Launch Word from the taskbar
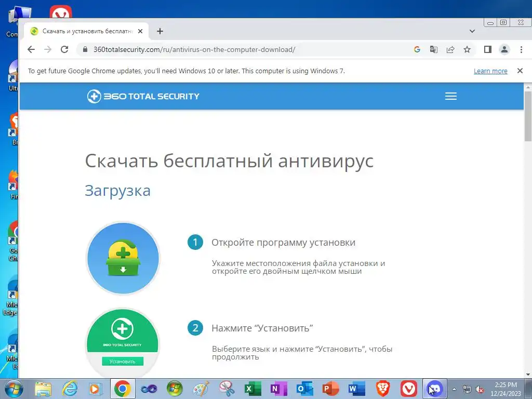This screenshot has height=399, width=532. [356, 389]
